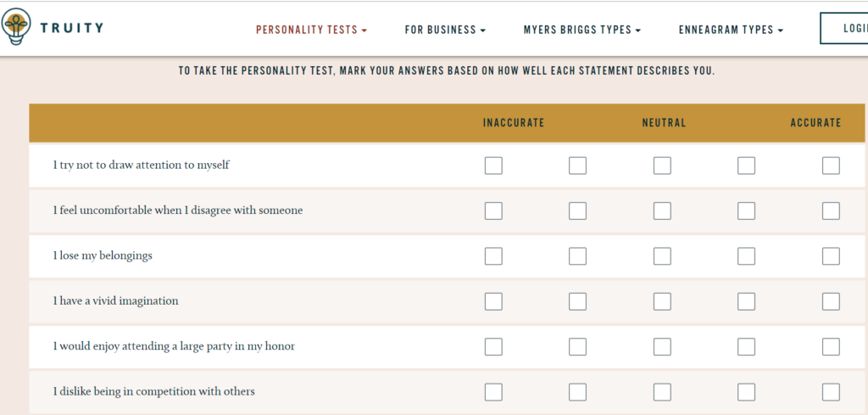Image resolution: width=868 pixels, height=415 pixels.
Task: Click the Login button
Action: (844, 28)
